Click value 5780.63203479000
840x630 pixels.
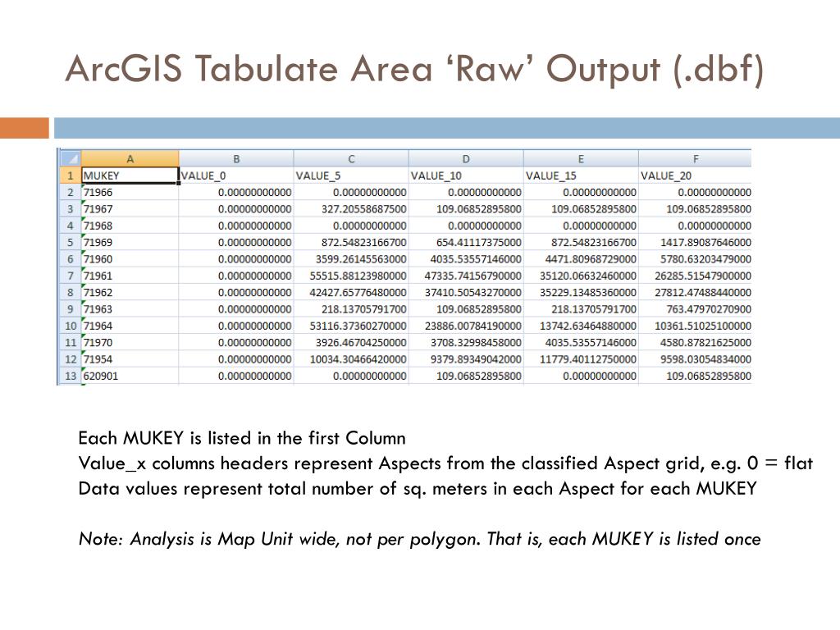pyautogui.click(x=696, y=259)
